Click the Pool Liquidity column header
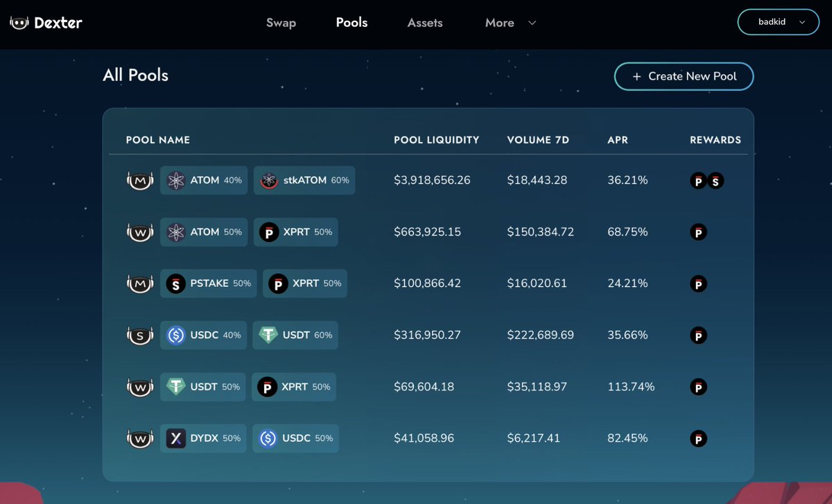The width and height of the screenshot is (832, 504). tap(437, 140)
